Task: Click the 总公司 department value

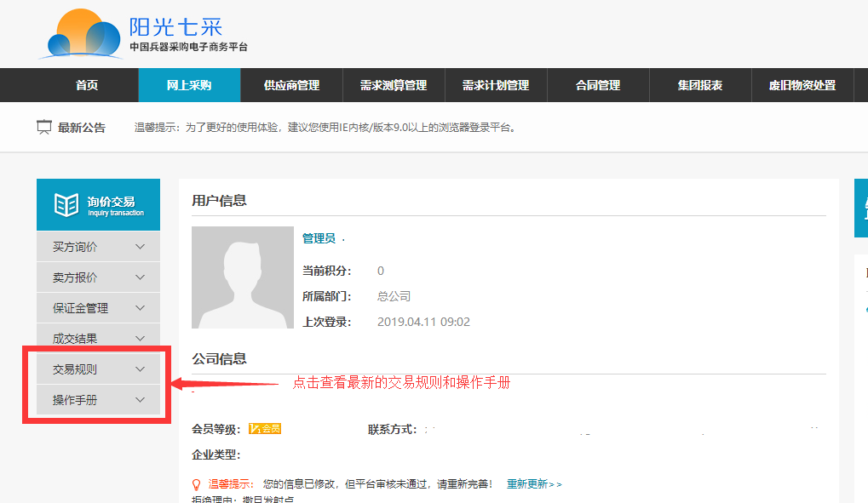Action: [394, 296]
